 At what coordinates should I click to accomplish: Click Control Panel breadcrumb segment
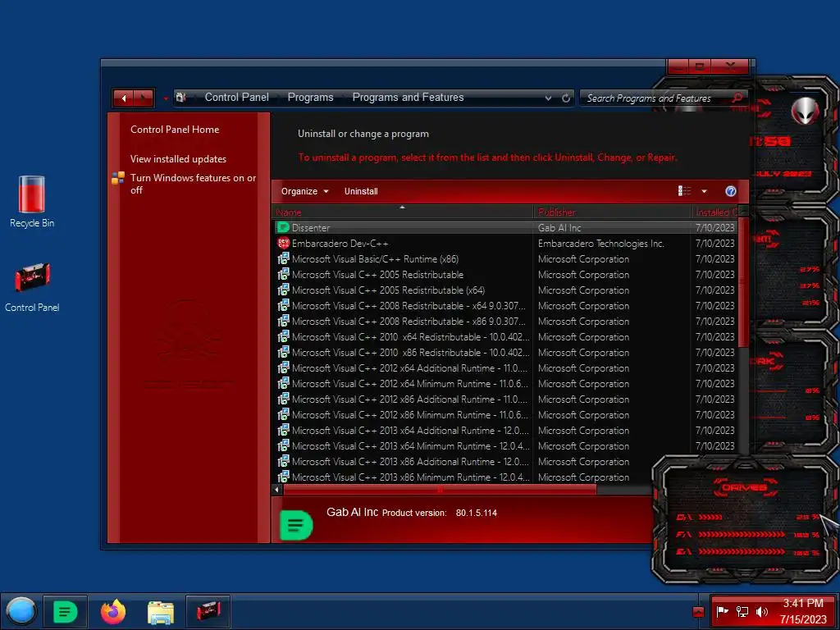(x=237, y=98)
